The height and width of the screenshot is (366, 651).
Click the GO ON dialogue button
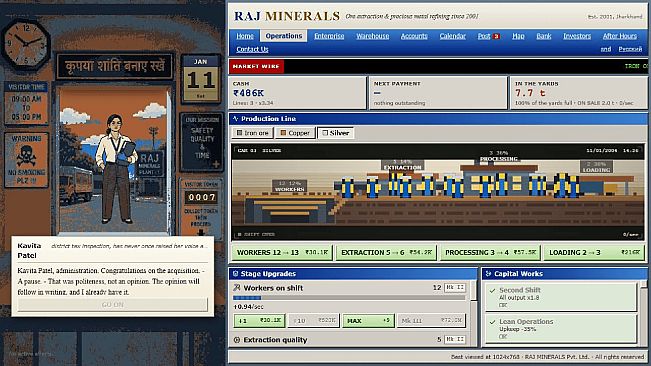pos(113,304)
